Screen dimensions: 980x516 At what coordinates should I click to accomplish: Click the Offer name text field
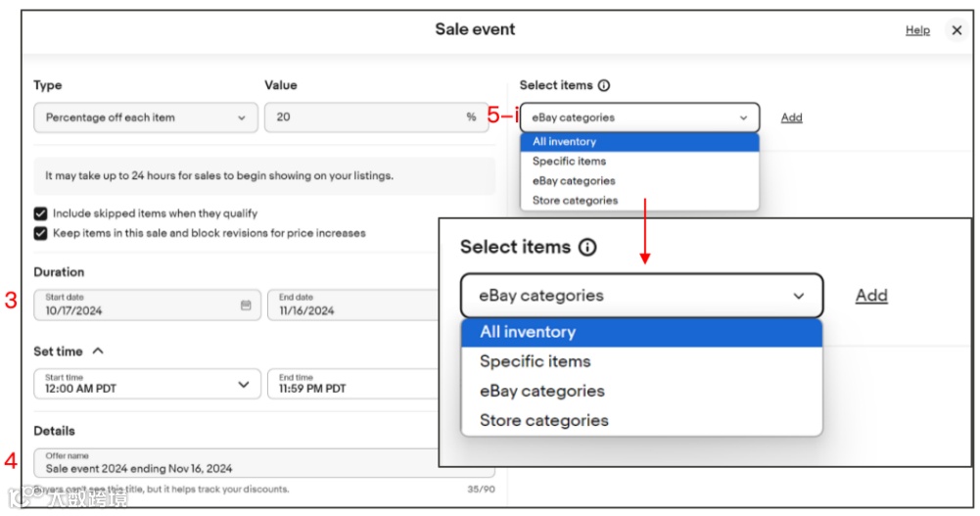[x=235, y=463]
